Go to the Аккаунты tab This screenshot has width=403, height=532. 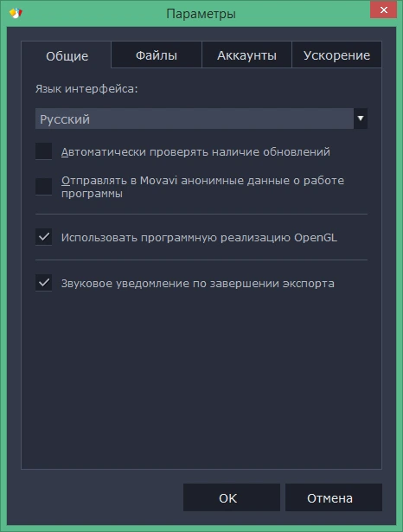pyautogui.click(x=246, y=55)
